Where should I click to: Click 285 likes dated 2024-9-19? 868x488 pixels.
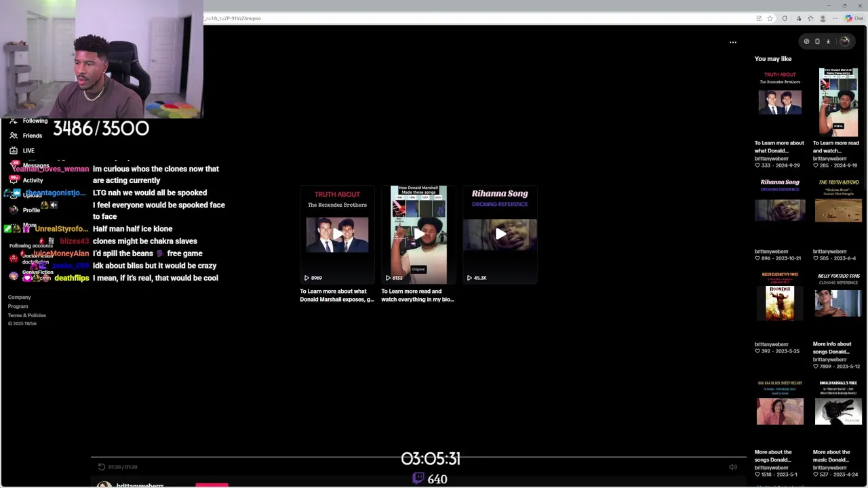click(x=835, y=165)
